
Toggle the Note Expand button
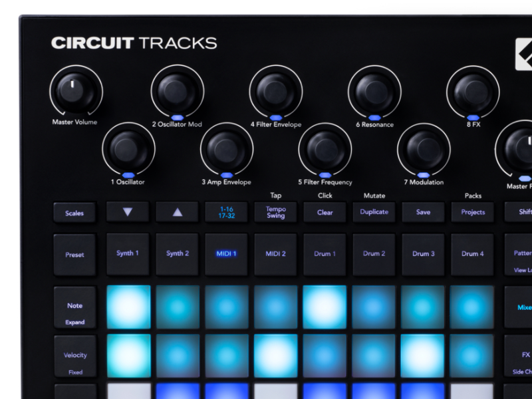75,309
